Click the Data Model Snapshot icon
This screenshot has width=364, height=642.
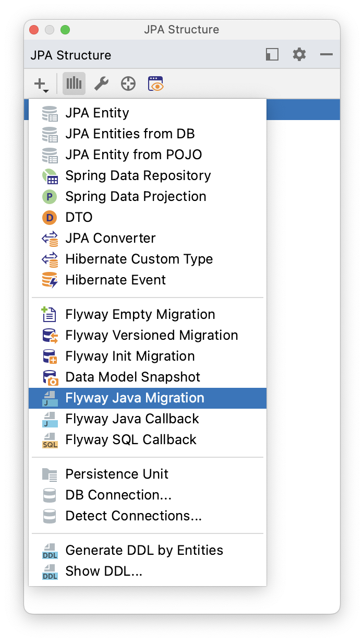(x=50, y=377)
